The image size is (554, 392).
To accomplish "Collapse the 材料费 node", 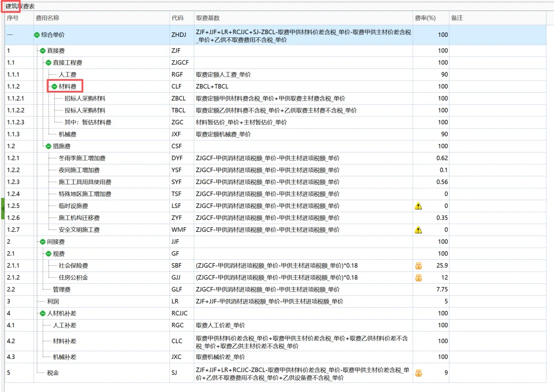I will [x=54, y=86].
